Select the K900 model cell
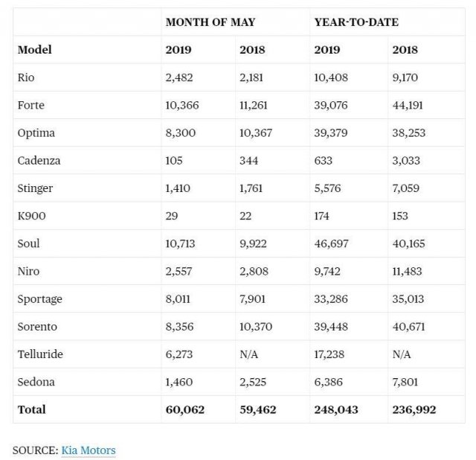This screenshot has width=476, height=460. pyautogui.click(x=31, y=216)
